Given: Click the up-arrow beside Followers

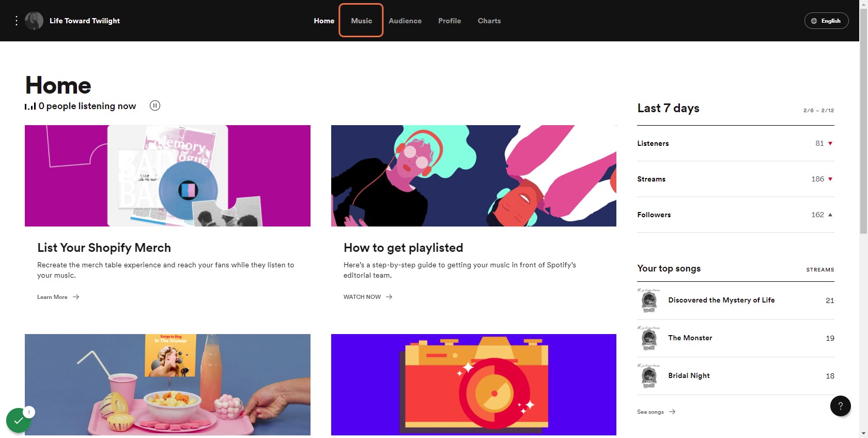Looking at the screenshot, I should pos(830,215).
